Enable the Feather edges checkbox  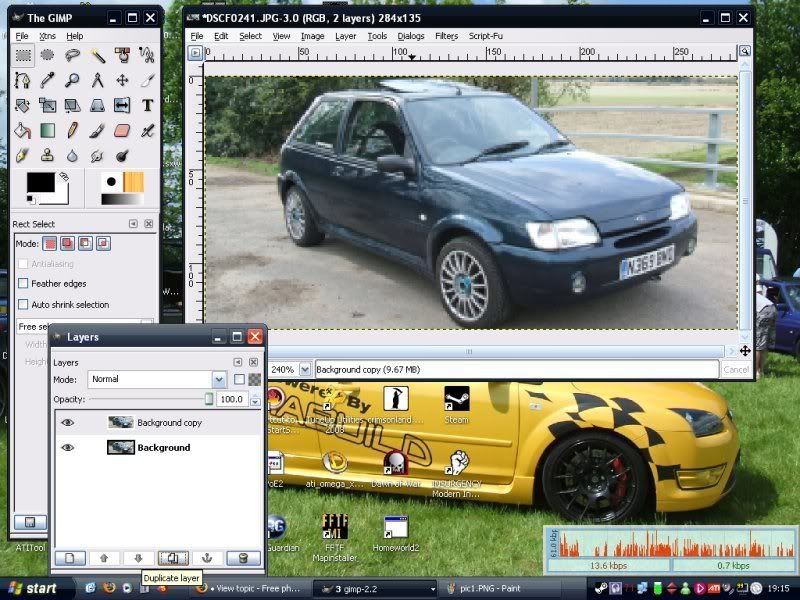point(23,283)
